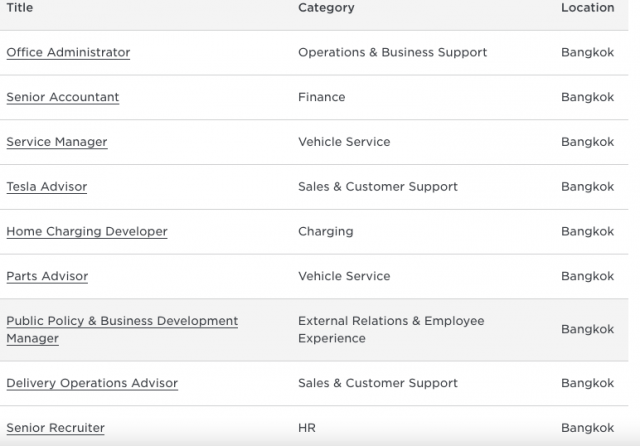640x446 pixels.
Task: Click Bangkok location in the Tesla Advisor row
Action: pyautogui.click(x=587, y=187)
